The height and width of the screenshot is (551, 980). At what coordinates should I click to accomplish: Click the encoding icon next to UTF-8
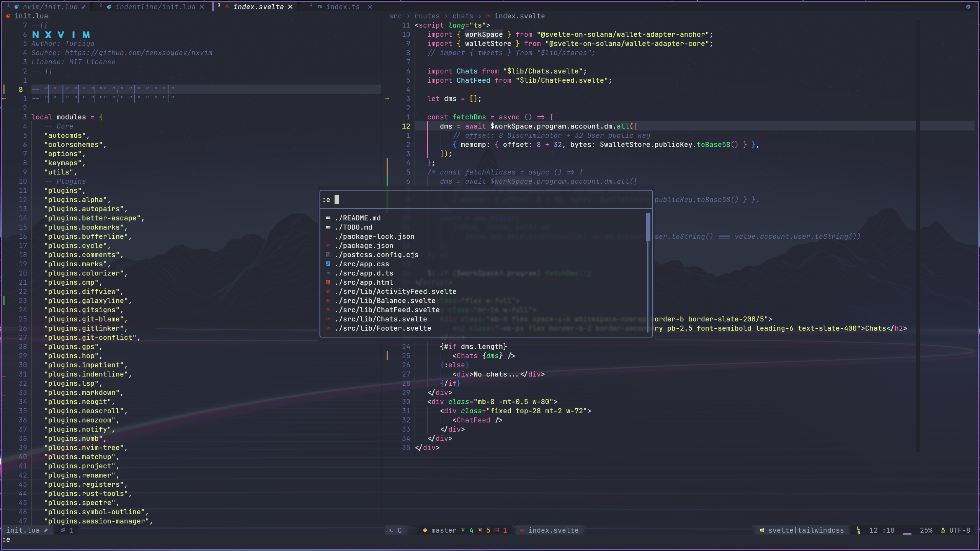[942, 530]
